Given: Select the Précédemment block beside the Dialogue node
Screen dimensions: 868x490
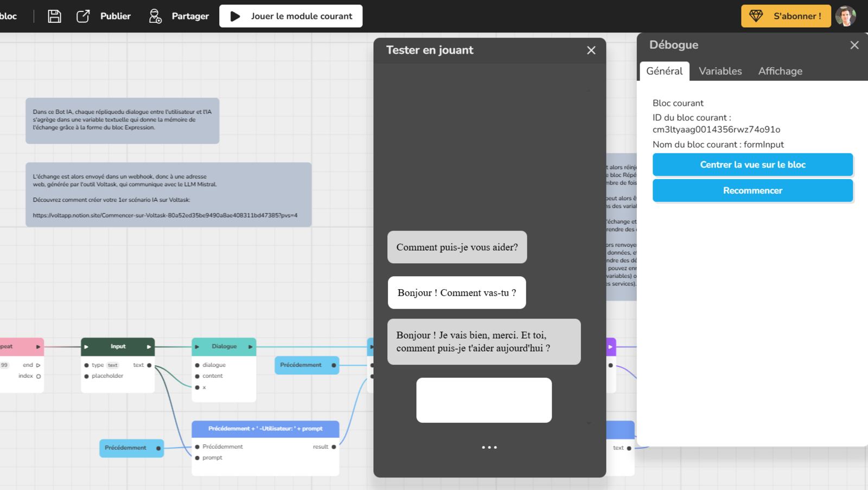Looking at the screenshot, I should coord(307,365).
